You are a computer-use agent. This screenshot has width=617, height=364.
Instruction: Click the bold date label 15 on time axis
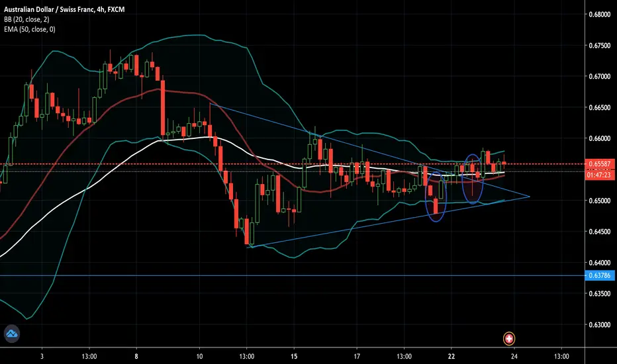pos(294,357)
